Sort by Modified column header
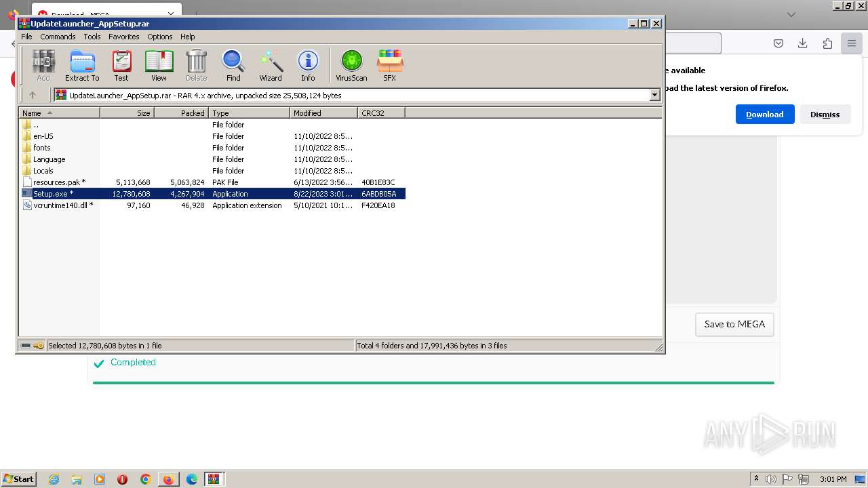Screen dimensions: 868x488 coord(323,113)
